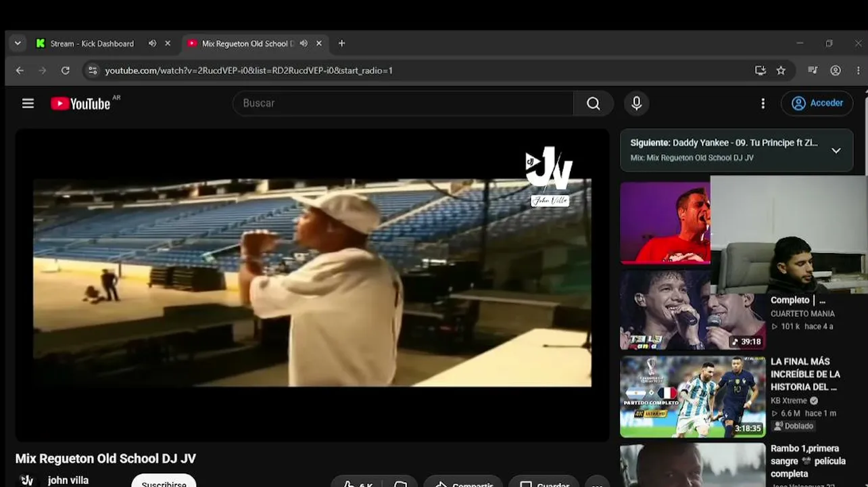The height and width of the screenshot is (487, 868).
Task: Click the magnifier search button
Action: (594, 103)
